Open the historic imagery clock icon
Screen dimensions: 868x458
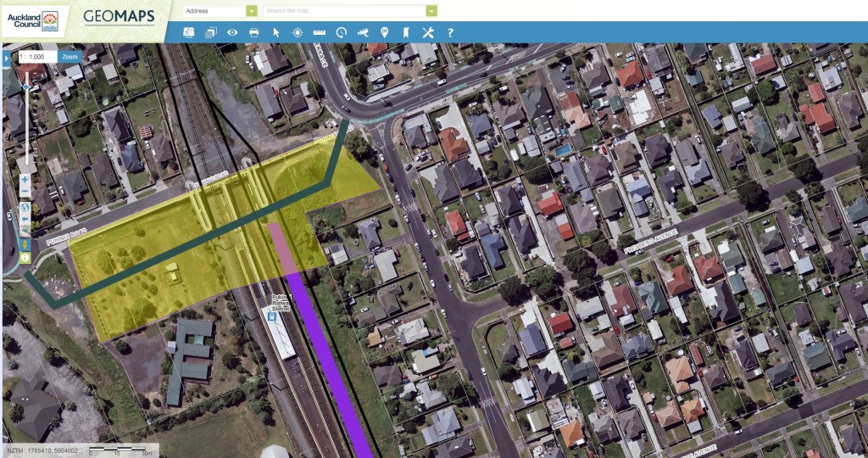click(341, 32)
